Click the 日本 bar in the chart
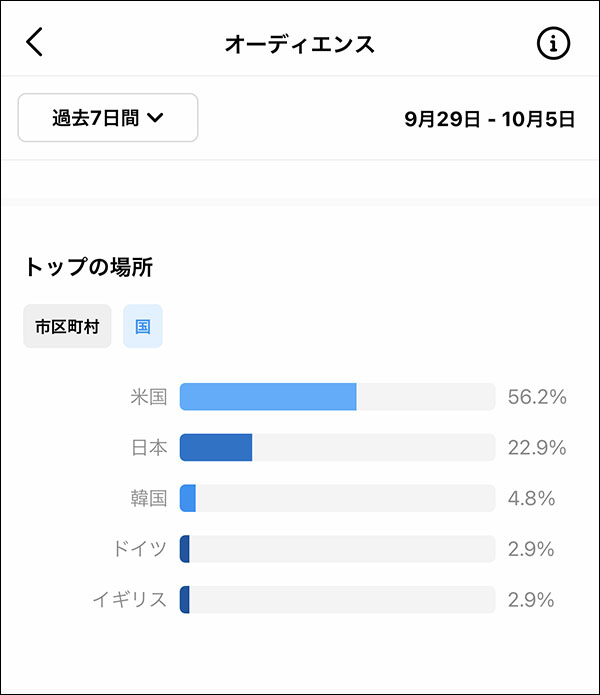Screen dimensions: 600x695 pyautogui.click(x=337, y=447)
